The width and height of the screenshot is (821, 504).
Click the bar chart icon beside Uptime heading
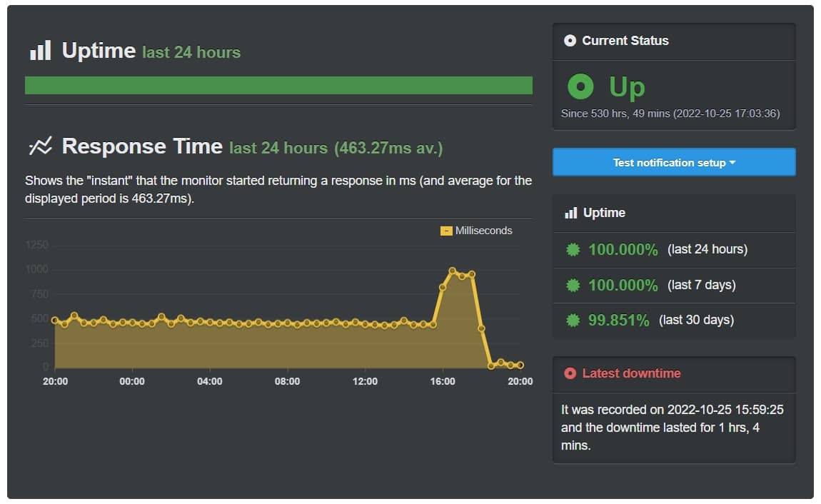point(40,50)
